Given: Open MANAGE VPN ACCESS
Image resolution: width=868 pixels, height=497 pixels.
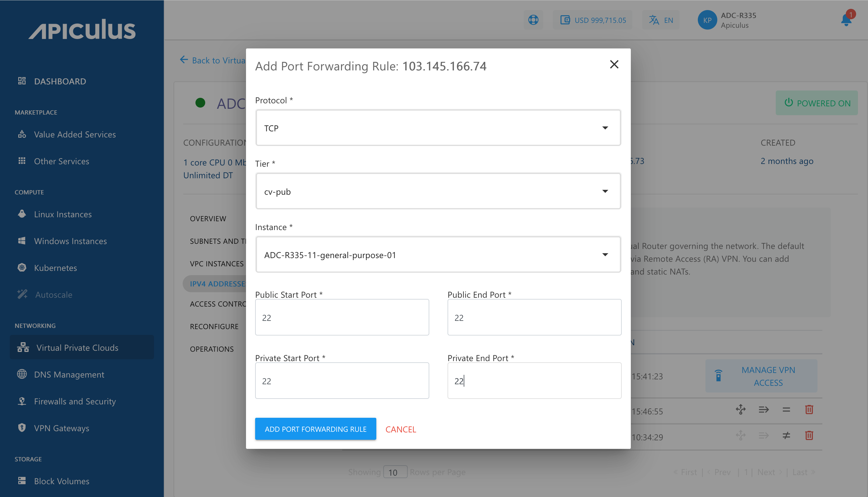Looking at the screenshot, I should tap(768, 376).
